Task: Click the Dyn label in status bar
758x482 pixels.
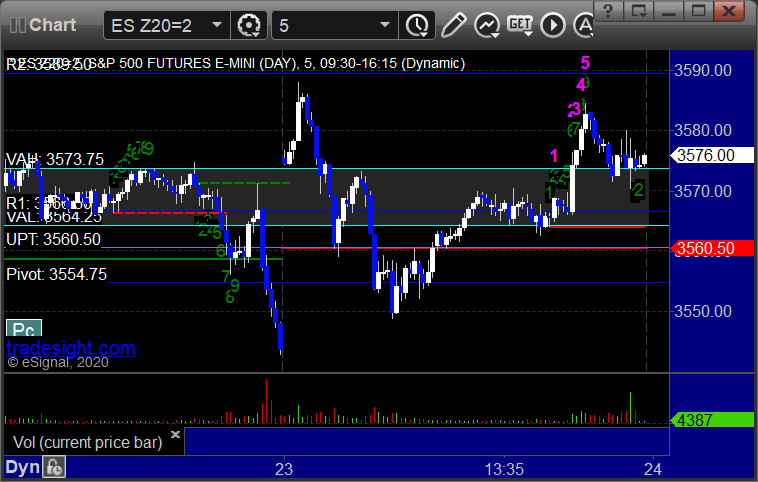Action: pos(22,467)
